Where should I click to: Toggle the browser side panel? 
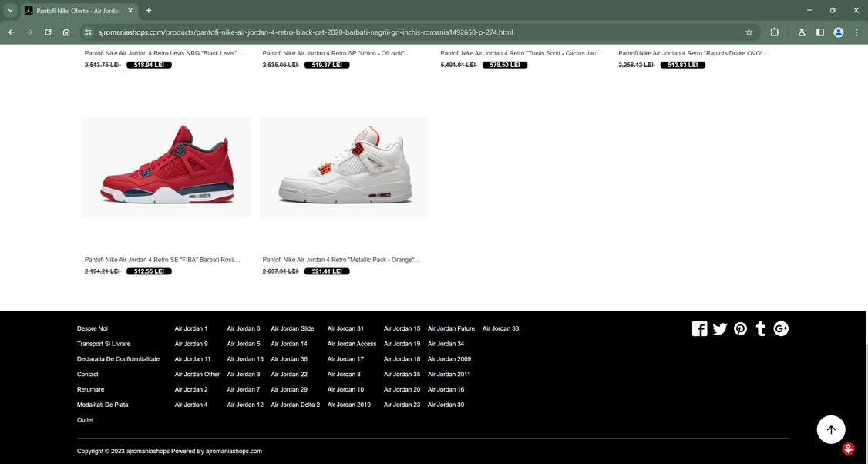pyautogui.click(x=820, y=32)
